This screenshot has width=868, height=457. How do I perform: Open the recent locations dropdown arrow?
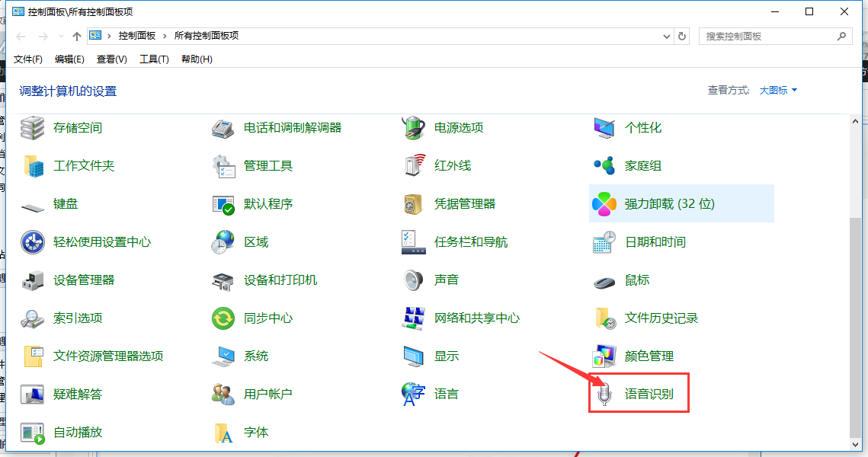pos(61,36)
